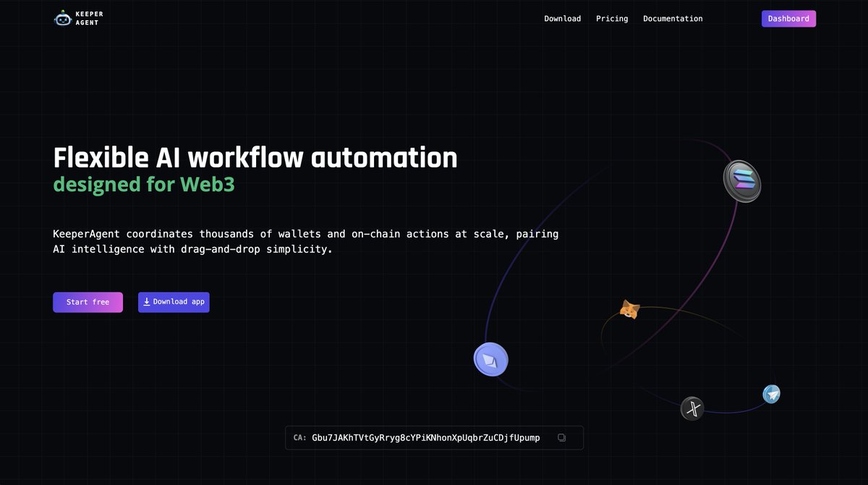Click the KEEPER AGENT brand text
868x485 pixels.
click(x=89, y=18)
